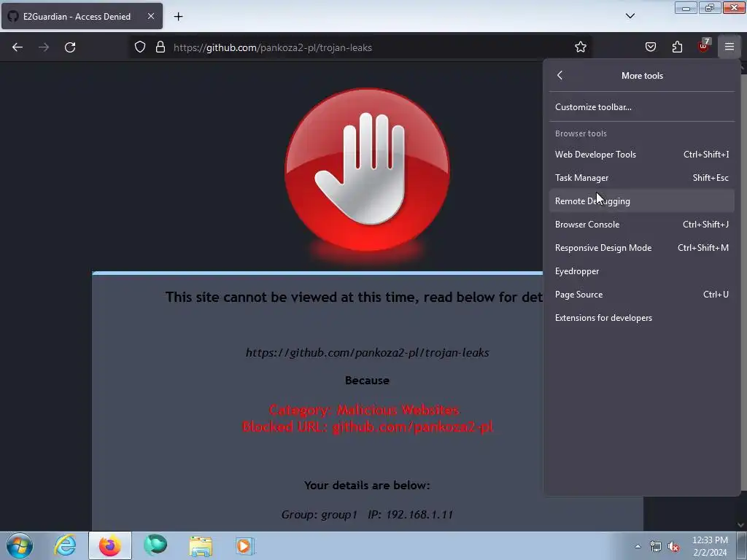The height and width of the screenshot is (560, 747).
Task: Launch Windows Media Player from taskbar
Action: pyautogui.click(x=245, y=545)
